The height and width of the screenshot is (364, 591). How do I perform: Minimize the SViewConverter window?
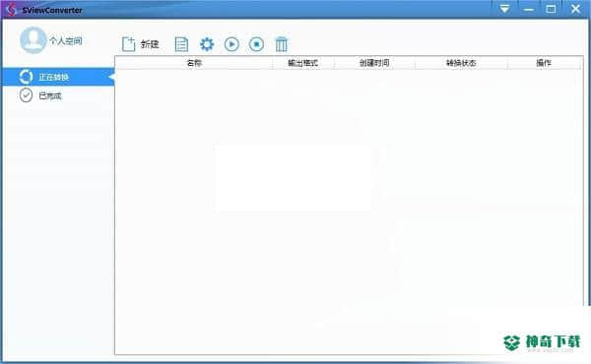point(528,9)
